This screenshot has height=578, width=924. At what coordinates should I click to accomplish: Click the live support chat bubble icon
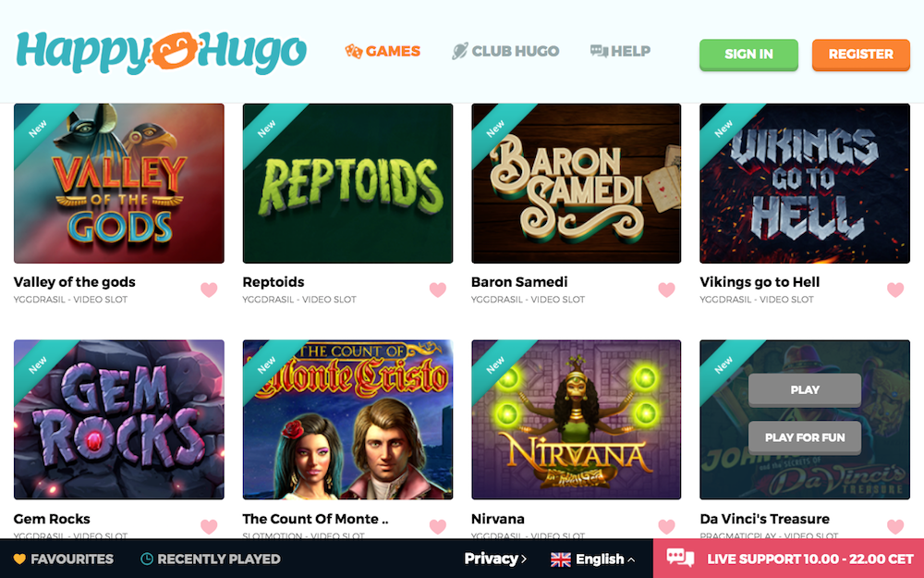[x=680, y=558]
